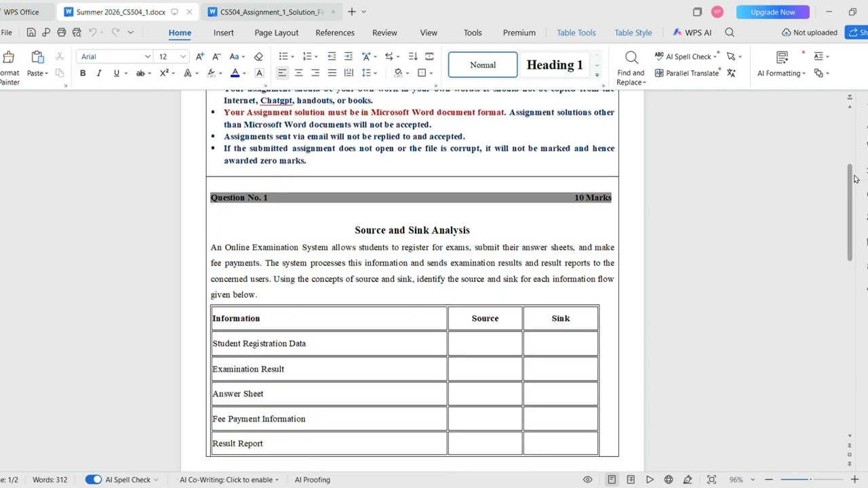Expand the bullet list dropdown arrow

[292, 57]
